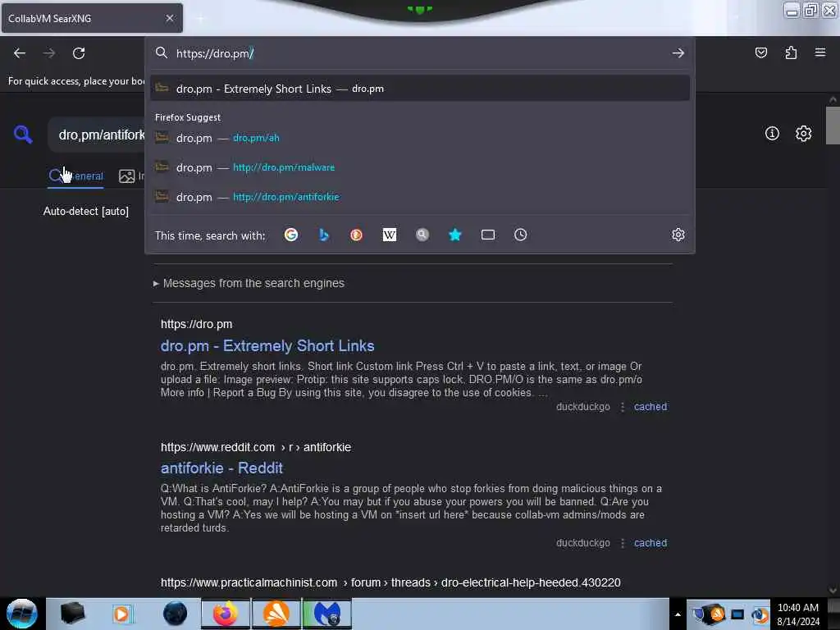The width and height of the screenshot is (840, 630).
Task: Choose the http://dro.pm/malware suggestion
Action: [x=420, y=167]
